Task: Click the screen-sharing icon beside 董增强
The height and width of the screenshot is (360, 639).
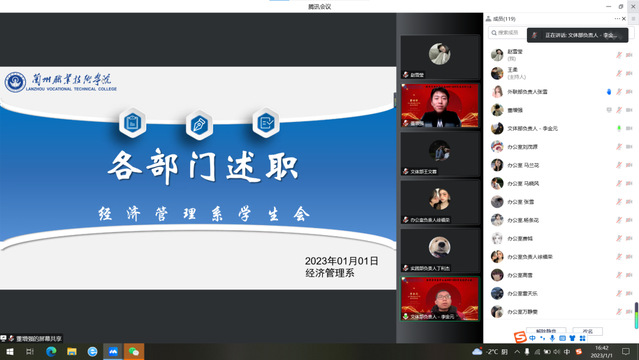Action: [x=609, y=110]
